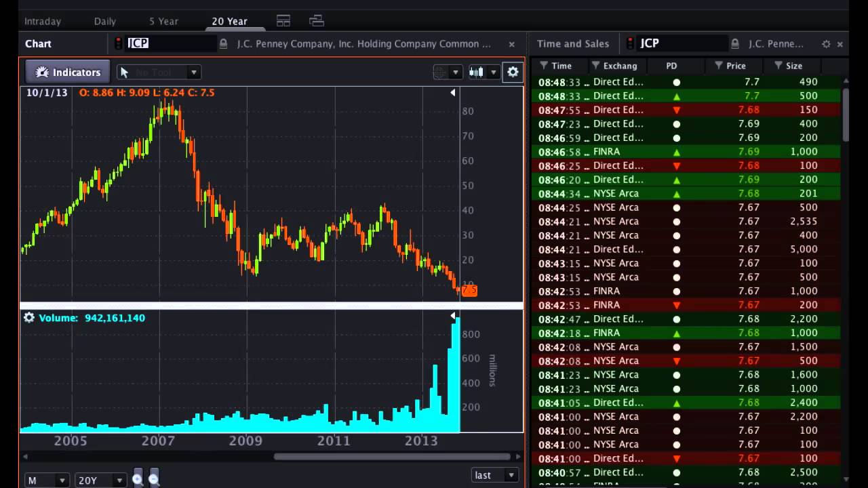Screen dimensions: 868x488
Task: Filter by the Time column funnel
Action: (544, 66)
